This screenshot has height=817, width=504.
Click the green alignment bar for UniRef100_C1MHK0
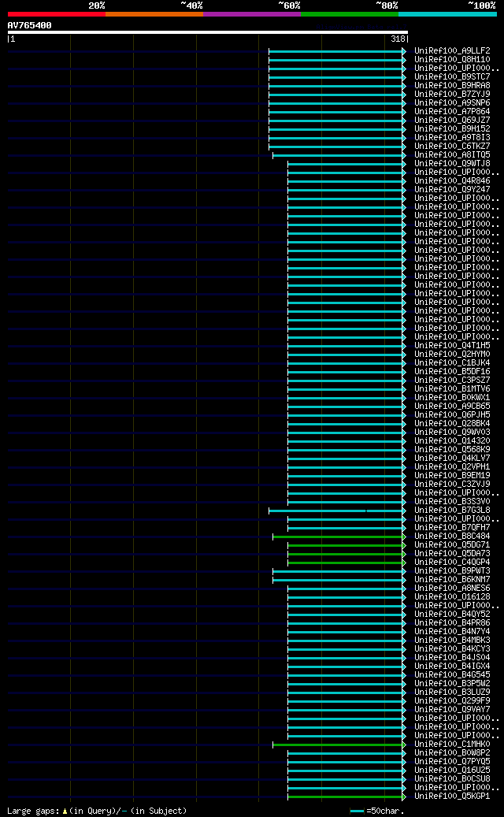339,745
